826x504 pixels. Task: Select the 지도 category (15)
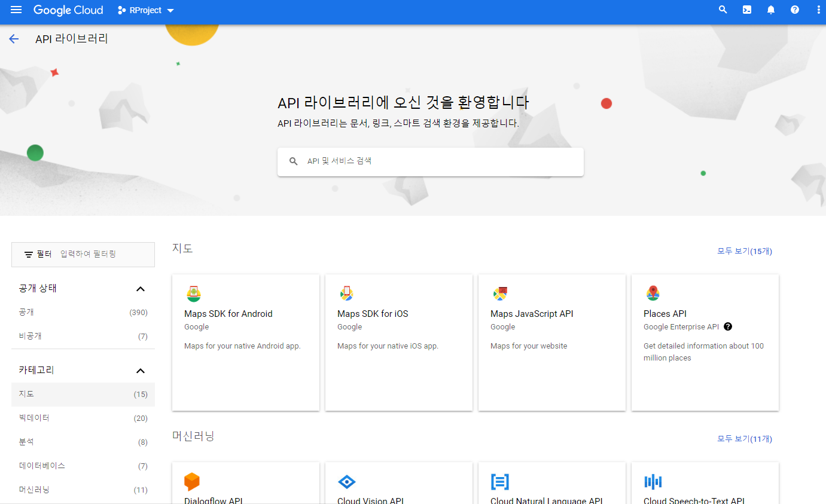tap(83, 395)
